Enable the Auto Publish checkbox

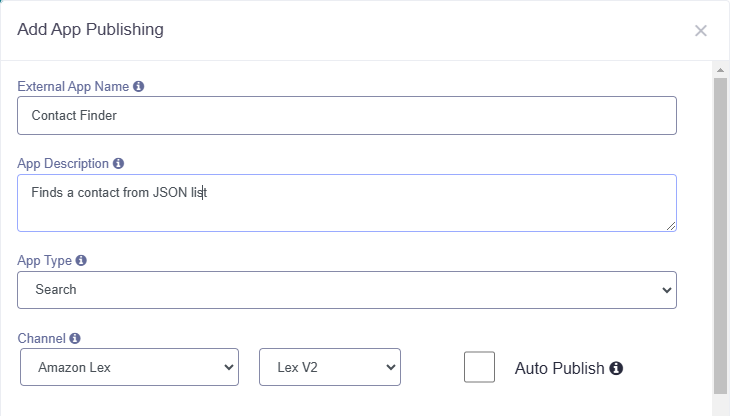tap(479, 367)
